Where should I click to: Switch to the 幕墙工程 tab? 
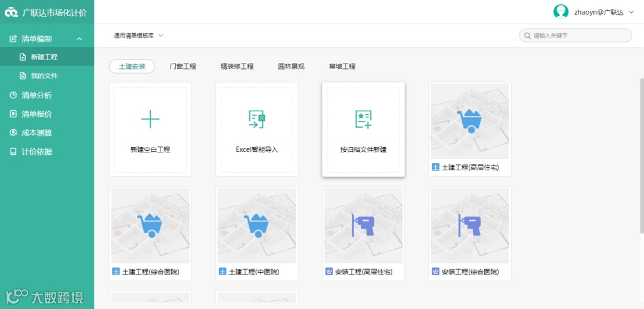click(342, 67)
